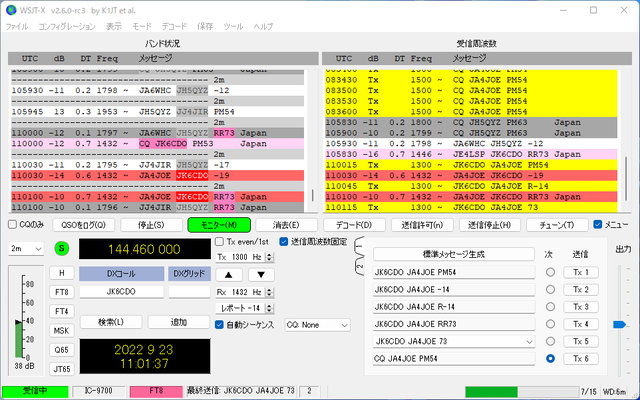The height and width of the screenshot is (400, 640).
Task: Switch to JT65 mode button
Action: (62, 369)
